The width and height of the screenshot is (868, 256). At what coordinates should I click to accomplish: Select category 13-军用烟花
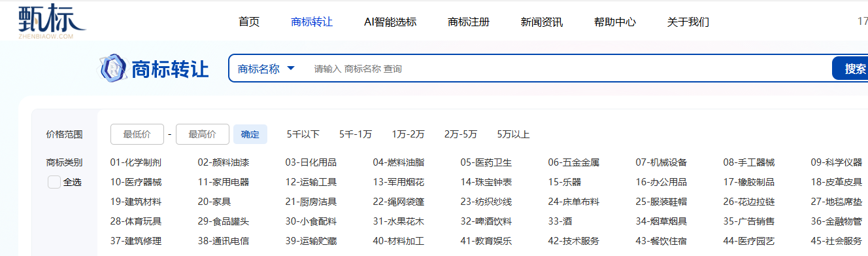399,182
